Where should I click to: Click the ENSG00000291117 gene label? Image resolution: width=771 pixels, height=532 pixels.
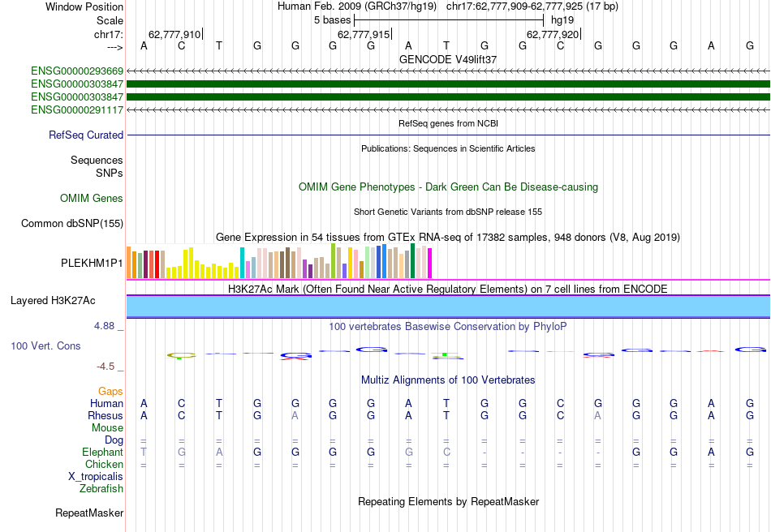click(x=77, y=109)
